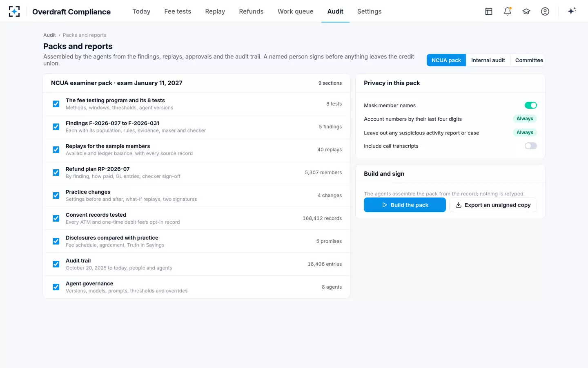
Task: Click the Audit breadcrumb link
Action: pyautogui.click(x=49, y=35)
